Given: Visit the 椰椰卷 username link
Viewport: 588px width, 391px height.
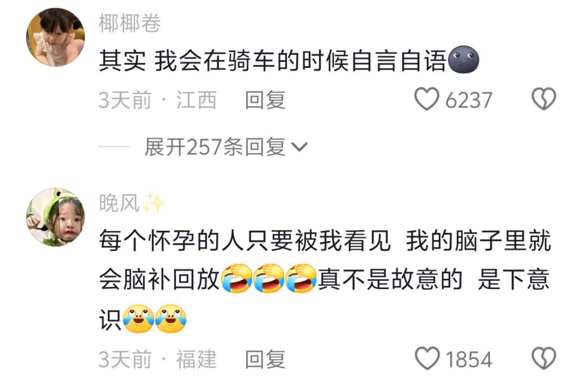Looking at the screenshot, I should point(130,23).
